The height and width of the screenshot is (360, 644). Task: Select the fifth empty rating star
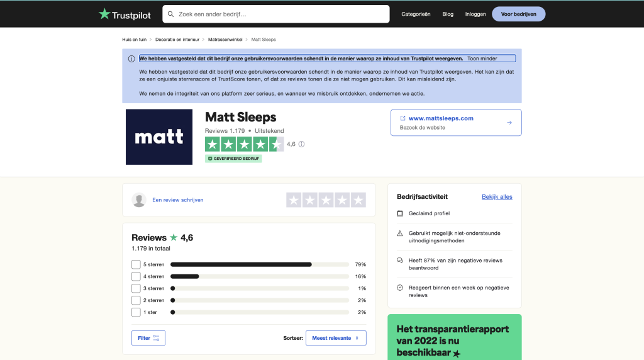click(358, 200)
